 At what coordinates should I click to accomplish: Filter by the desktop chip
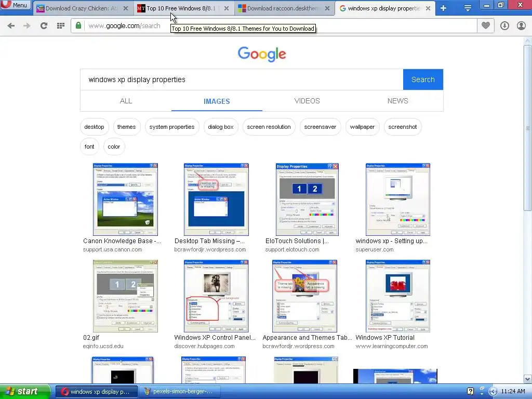pyautogui.click(x=95, y=127)
